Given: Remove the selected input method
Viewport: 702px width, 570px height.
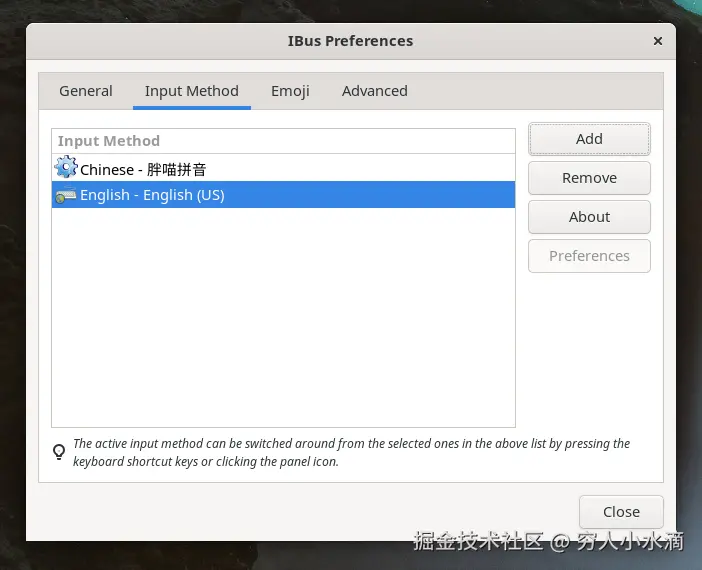Looking at the screenshot, I should coord(589,178).
